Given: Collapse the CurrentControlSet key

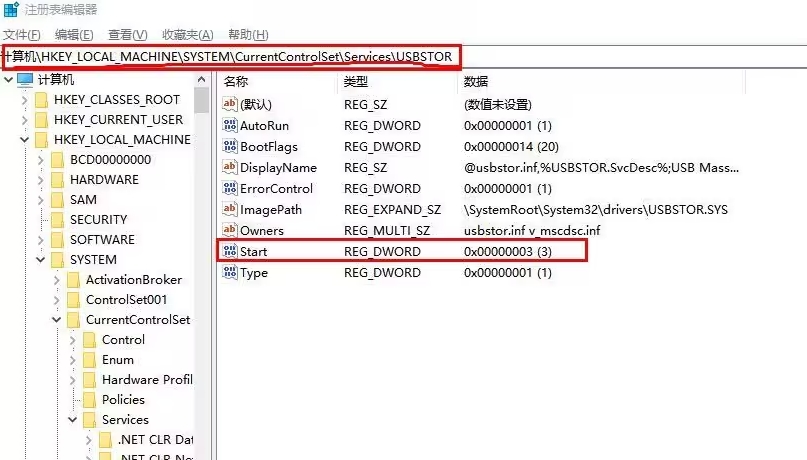Looking at the screenshot, I should click(x=57, y=320).
